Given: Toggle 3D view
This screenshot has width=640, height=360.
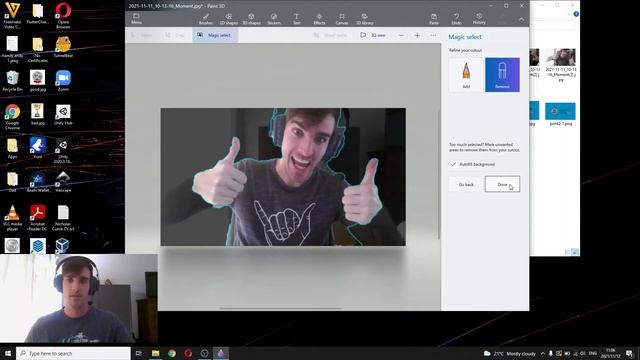Looking at the screenshot, I should pos(373,35).
